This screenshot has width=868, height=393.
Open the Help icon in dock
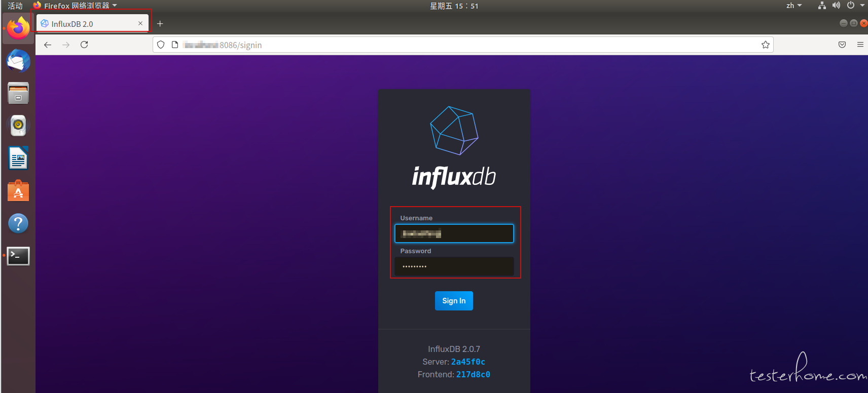pyautogui.click(x=18, y=223)
